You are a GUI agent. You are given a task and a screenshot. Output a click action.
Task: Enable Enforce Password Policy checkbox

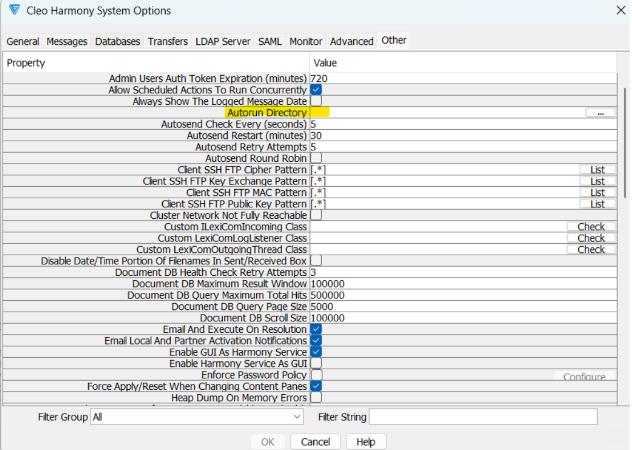[x=316, y=375]
